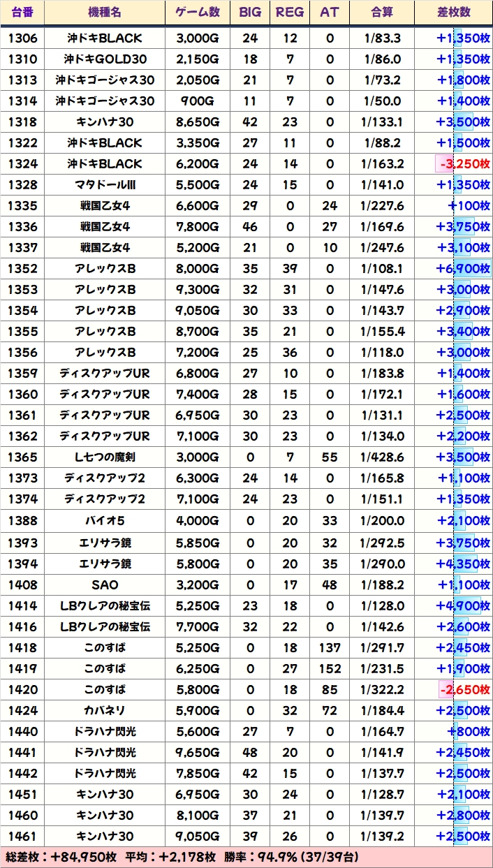
Task: Select machine number 1306
Action: 22,38
